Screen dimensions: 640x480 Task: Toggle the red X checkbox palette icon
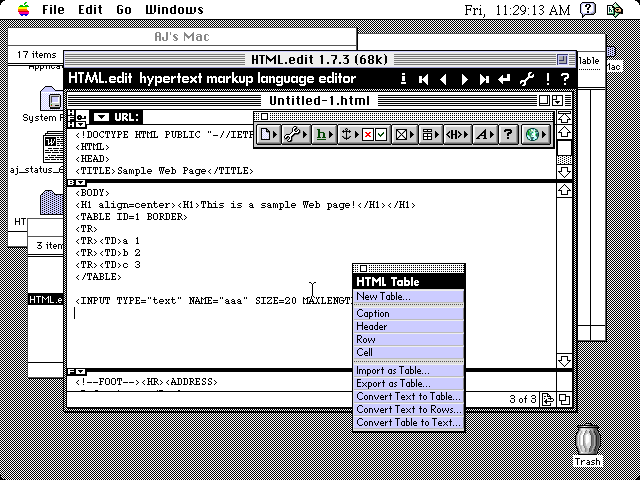(x=367, y=133)
